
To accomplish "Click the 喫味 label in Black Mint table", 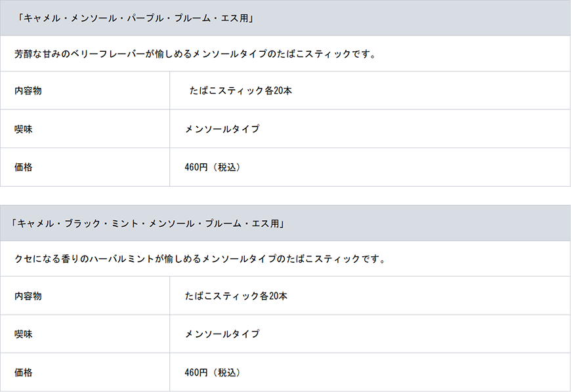I will (x=24, y=334).
